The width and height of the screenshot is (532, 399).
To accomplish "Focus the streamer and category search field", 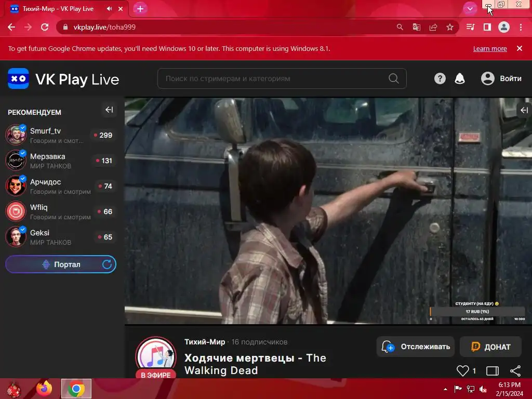I will [282, 78].
